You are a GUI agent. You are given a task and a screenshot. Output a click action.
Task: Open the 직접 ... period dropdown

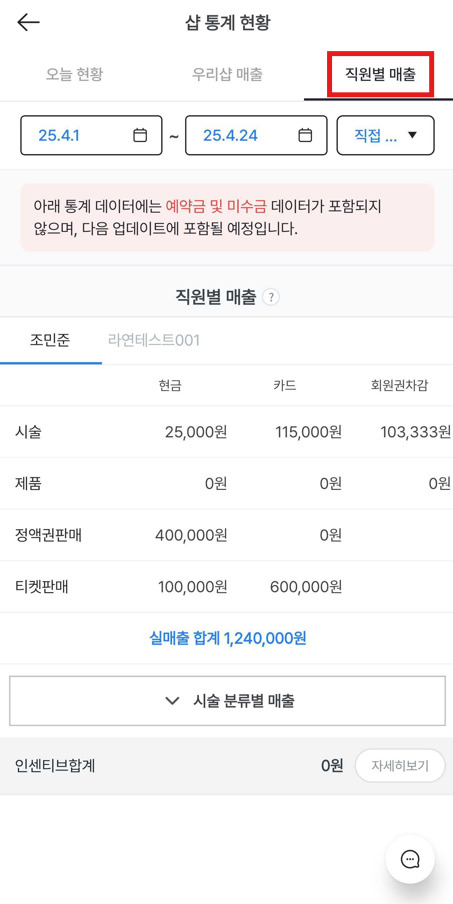[386, 135]
